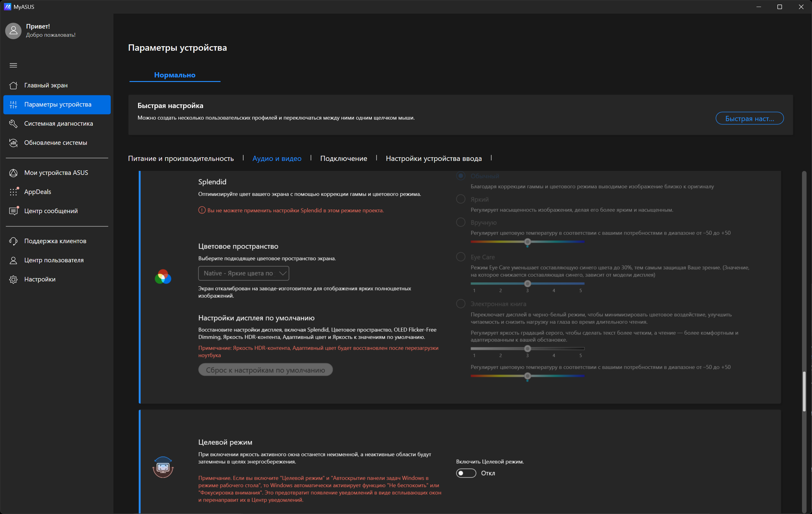The height and width of the screenshot is (514, 812).
Task: Click the gear icon of Настройки
Action: (x=13, y=279)
